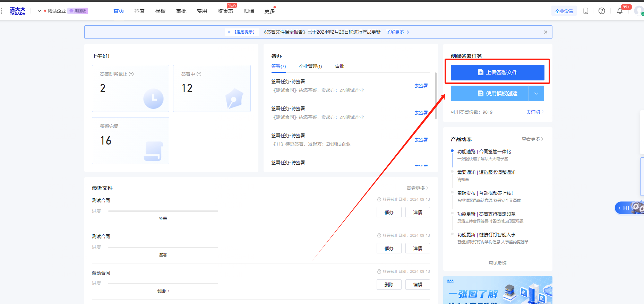644x304 pixels.
Task: Open the 一张图了解 promo banner
Action: click(x=498, y=290)
